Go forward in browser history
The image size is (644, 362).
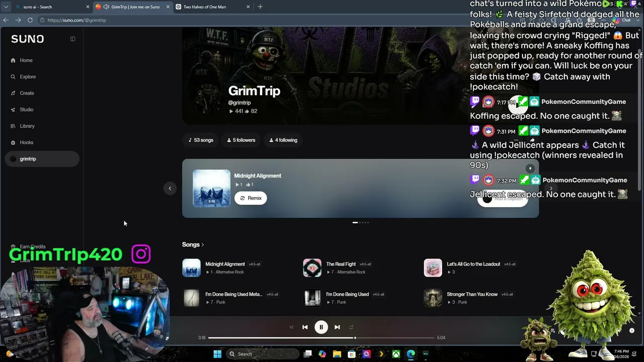click(18, 20)
